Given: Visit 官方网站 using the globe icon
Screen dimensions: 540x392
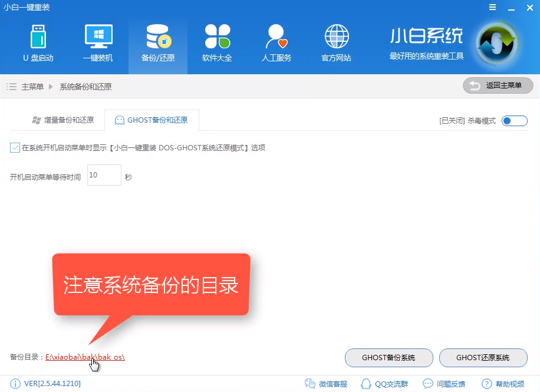Looking at the screenshot, I should click(x=336, y=42).
